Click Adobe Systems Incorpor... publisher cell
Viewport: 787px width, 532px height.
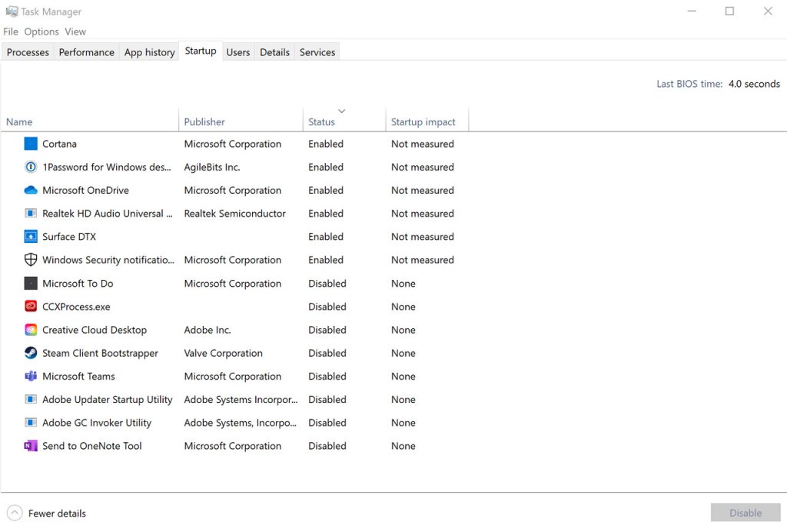coord(241,400)
